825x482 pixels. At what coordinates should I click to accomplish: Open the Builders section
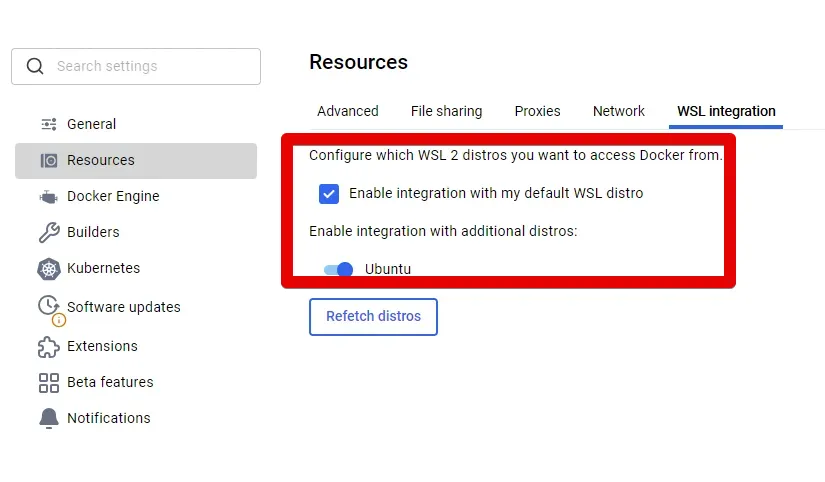tap(93, 232)
